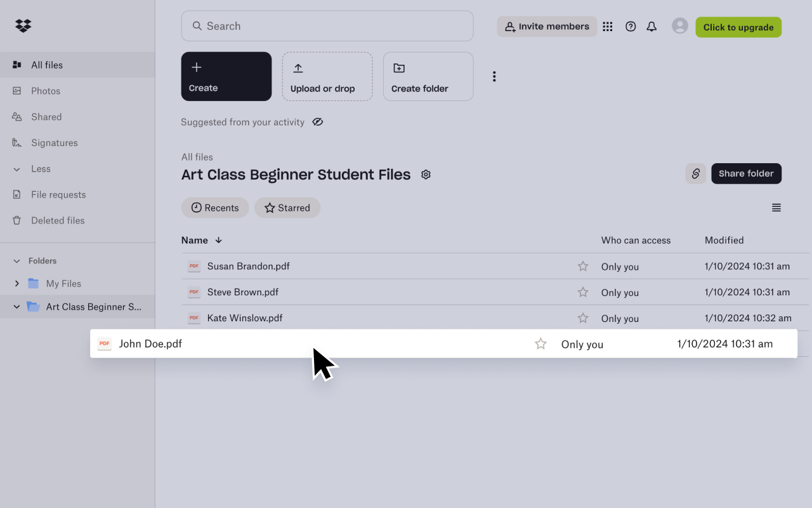Screen dimensions: 812x508
Task: Expand My Files folder chevron
Action: (17, 284)
